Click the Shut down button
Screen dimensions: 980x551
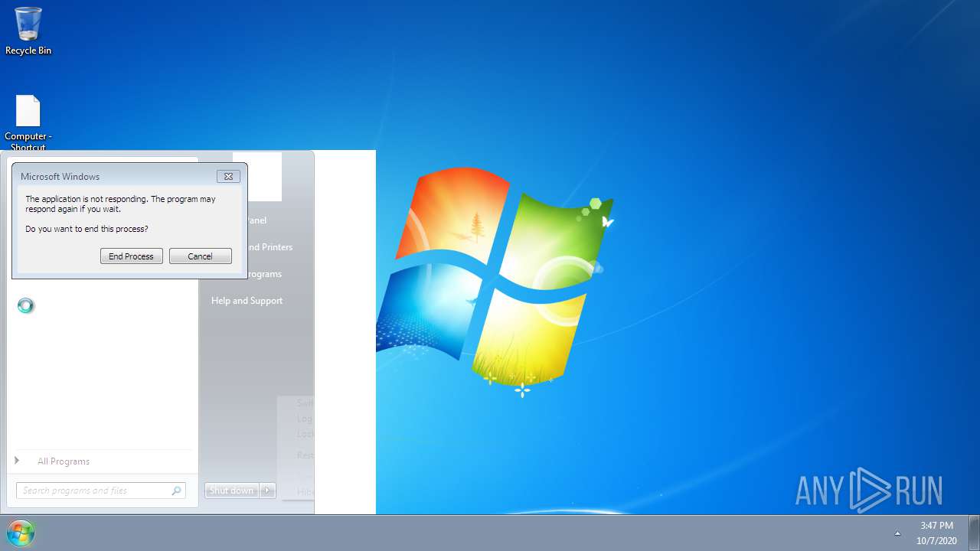coord(232,491)
